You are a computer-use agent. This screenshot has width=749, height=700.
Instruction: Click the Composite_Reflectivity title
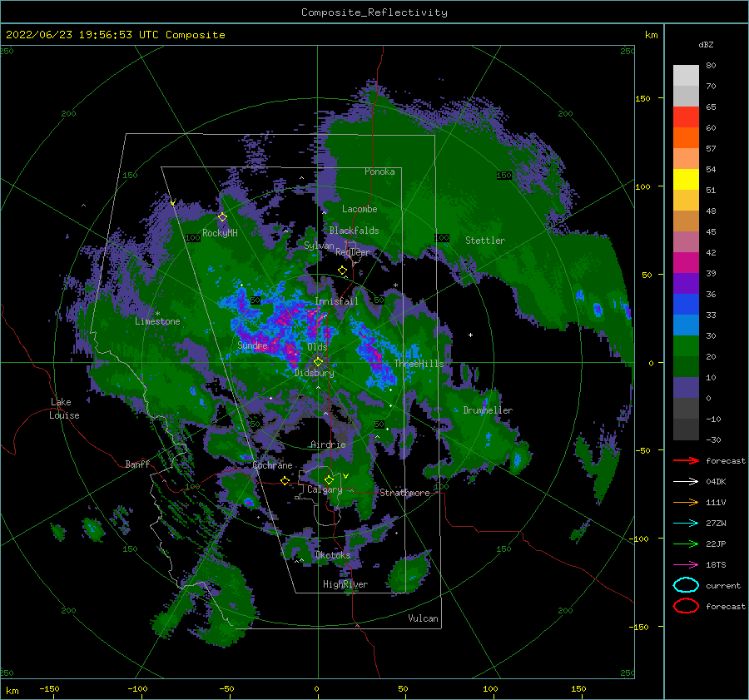tap(374, 12)
